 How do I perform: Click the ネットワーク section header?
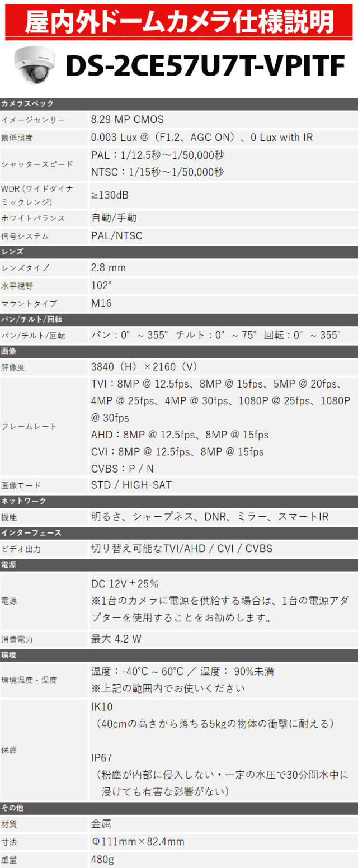24,501
